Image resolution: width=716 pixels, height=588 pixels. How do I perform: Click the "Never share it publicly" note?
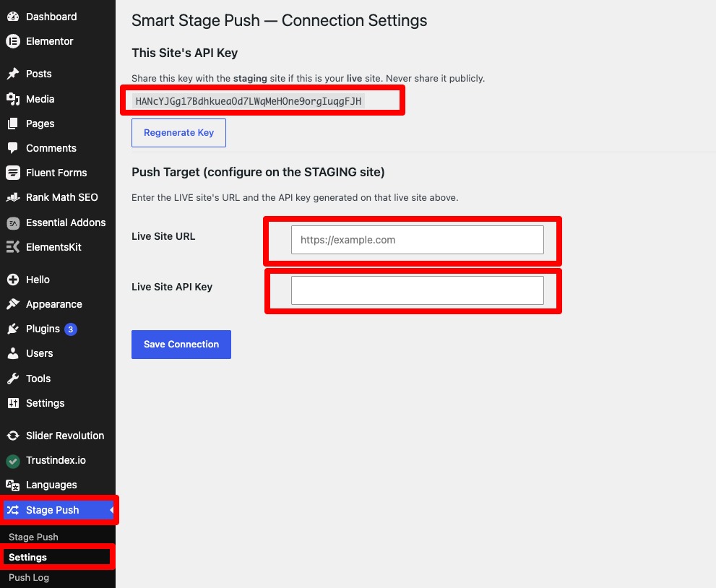point(435,79)
